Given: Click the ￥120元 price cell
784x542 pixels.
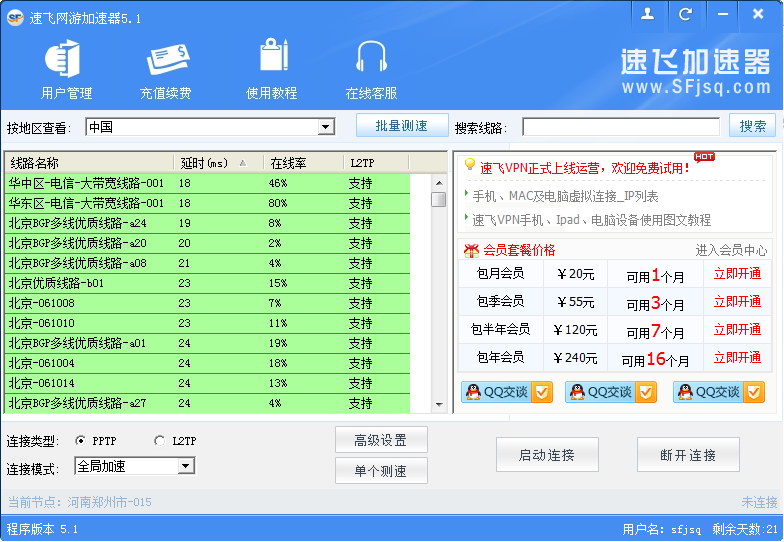Looking at the screenshot, I should (x=575, y=330).
